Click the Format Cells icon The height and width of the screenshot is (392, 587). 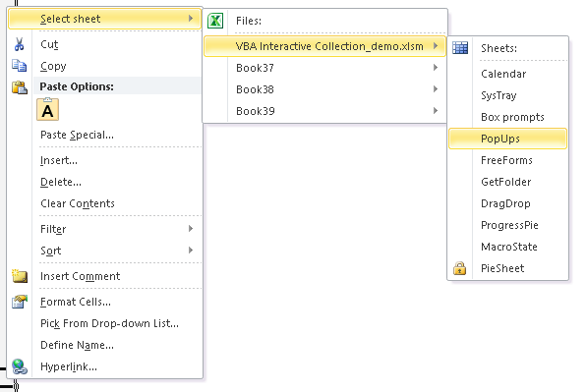point(20,302)
